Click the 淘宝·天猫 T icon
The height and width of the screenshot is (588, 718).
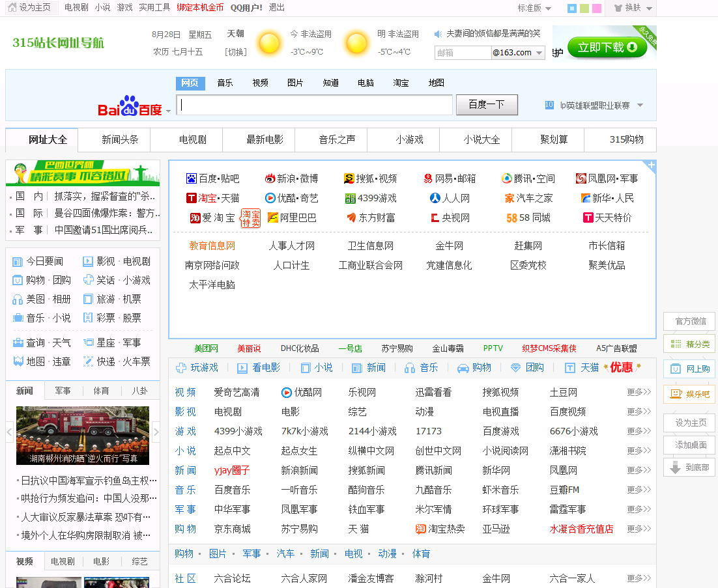coord(192,198)
